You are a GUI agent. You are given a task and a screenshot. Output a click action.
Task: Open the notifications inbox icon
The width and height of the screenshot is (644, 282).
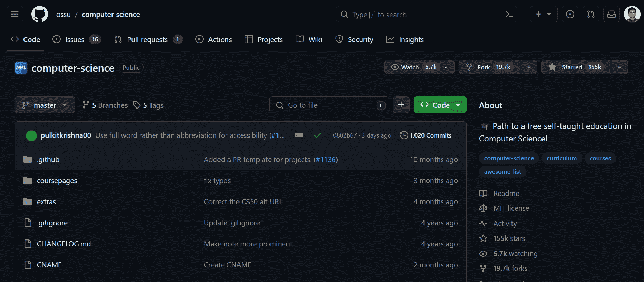(612, 14)
